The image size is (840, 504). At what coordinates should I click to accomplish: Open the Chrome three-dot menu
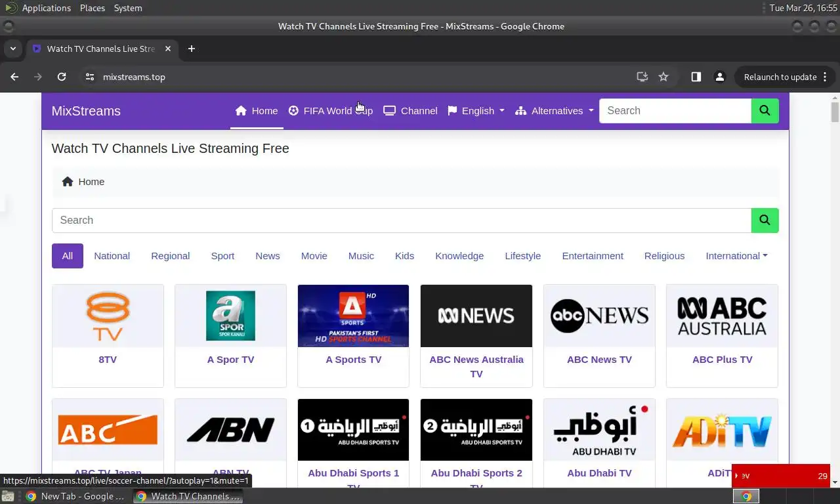click(x=825, y=77)
